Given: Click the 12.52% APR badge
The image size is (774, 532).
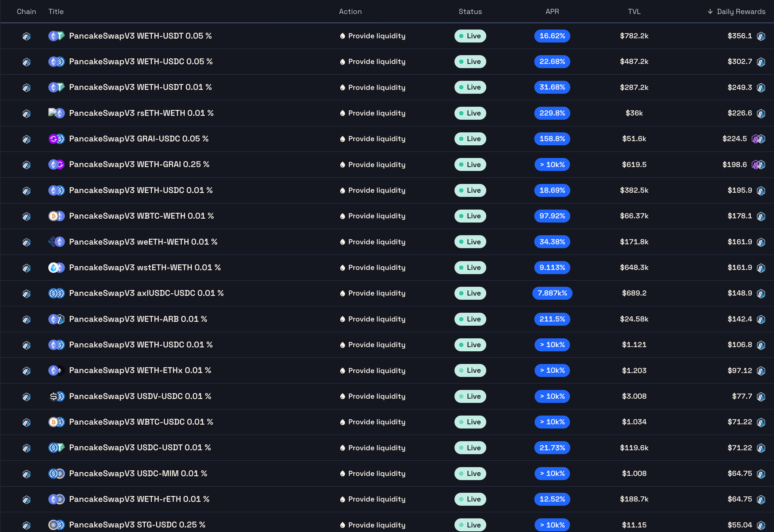Looking at the screenshot, I should tap(552, 499).
